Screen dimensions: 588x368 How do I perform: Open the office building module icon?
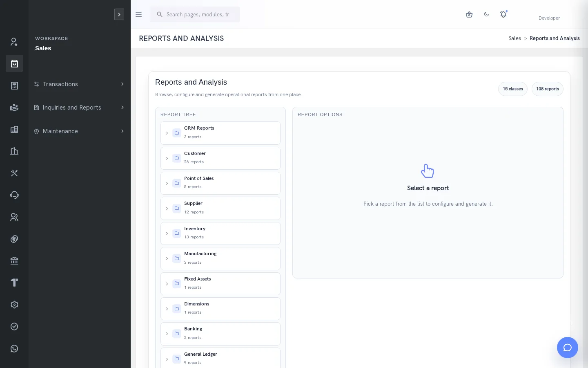tap(14, 151)
